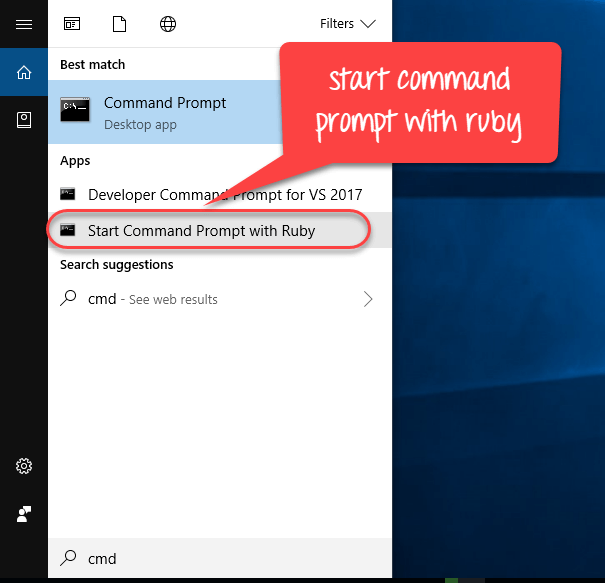This screenshot has height=583, width=605.
Task: Click the Search suggestions header
Action: click(116, 265)
